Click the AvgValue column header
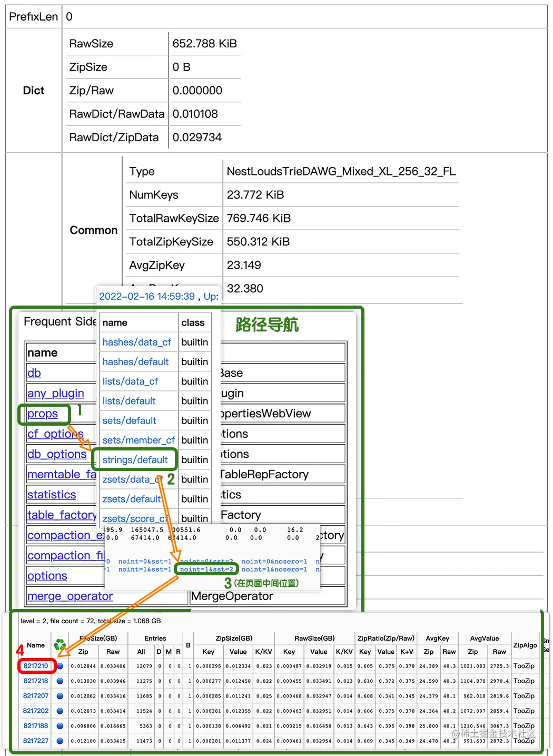Screen dimensions: 553x756 point(485,639)
